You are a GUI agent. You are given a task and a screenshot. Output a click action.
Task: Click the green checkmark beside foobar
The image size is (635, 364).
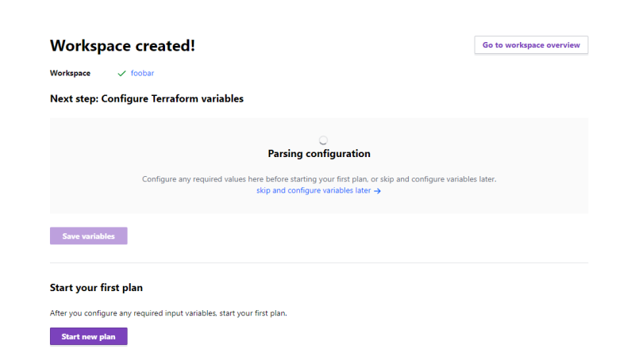(121, 73)
